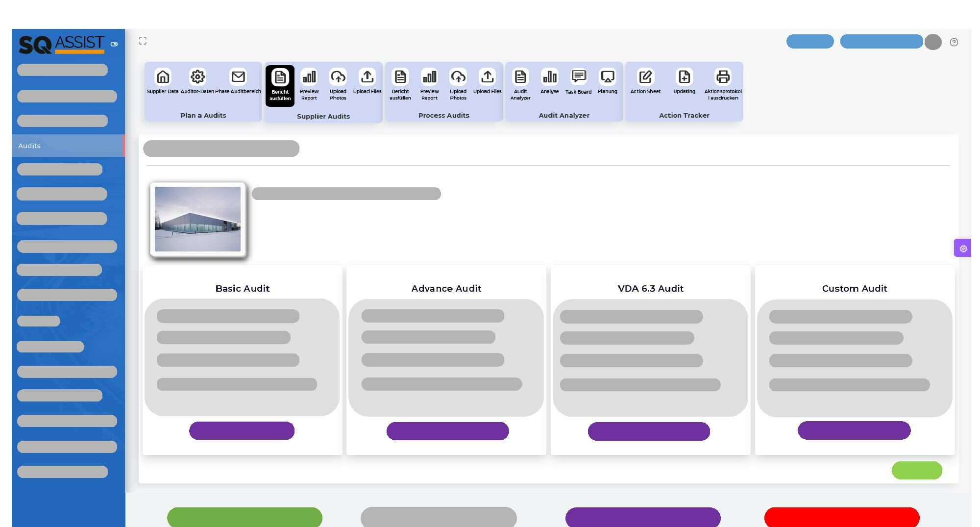Image resolution: width=980 pixels, height=527 pixels.
Task: Click the Basic Audit heading
Action: (x=243, y=288)
